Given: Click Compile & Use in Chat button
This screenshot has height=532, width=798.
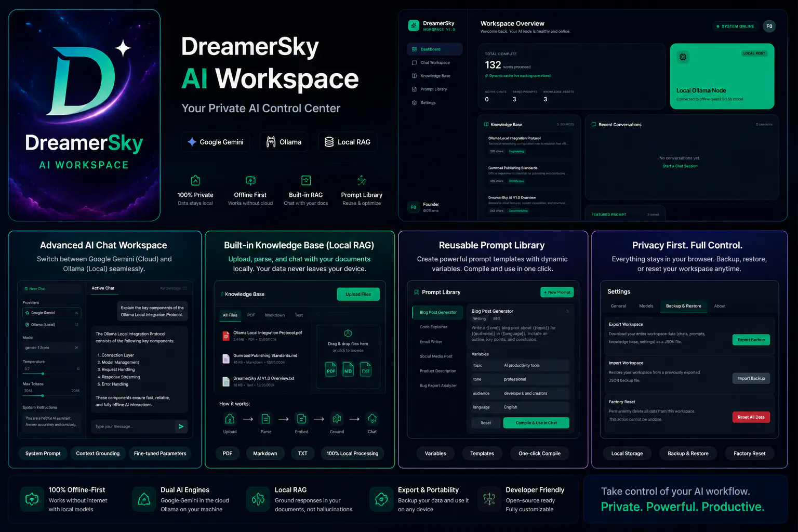Looking at the screenshot, I should pos(536,423).
